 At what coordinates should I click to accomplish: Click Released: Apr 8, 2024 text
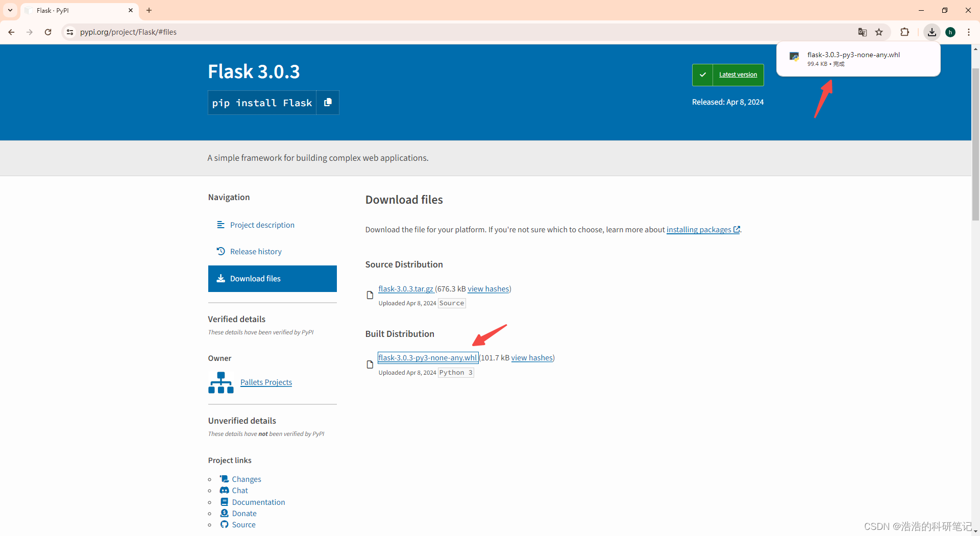coord(728,102)
